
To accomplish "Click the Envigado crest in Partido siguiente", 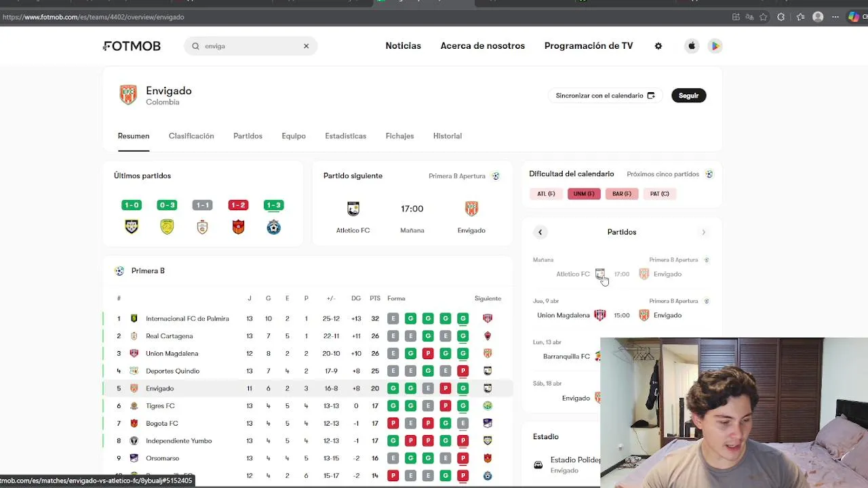I will point(471,209).
